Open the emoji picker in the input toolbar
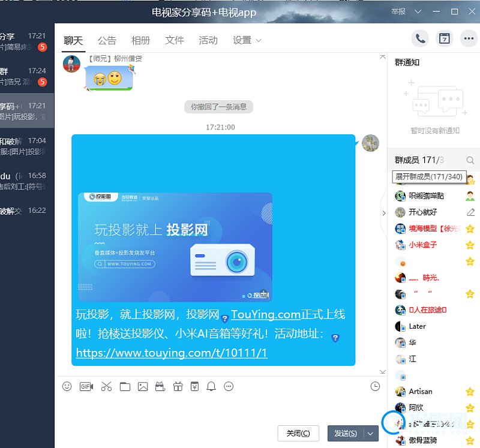 click(67, 386)
